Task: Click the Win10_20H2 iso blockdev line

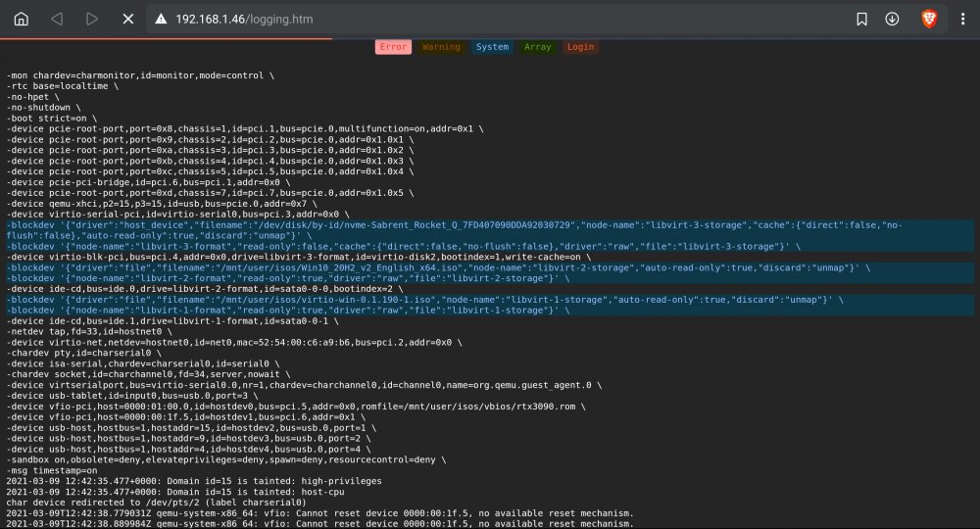Action: click(490, 268)
